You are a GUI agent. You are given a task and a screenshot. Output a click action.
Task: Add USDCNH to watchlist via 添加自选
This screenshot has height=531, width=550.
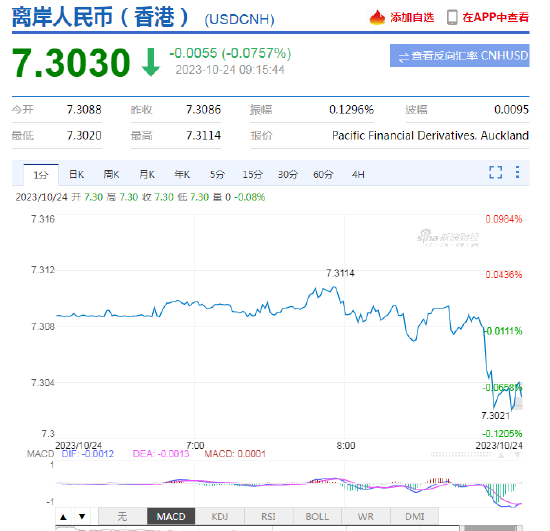tap(412, 17)
